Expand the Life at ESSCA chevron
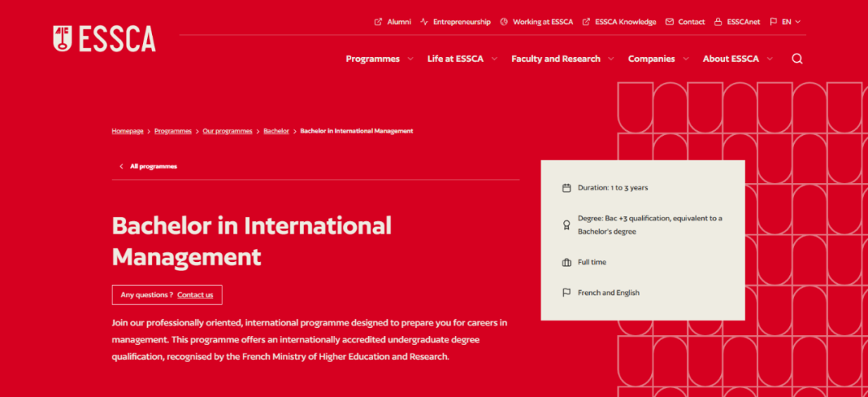The image size is (868, 397). pos(494,59)
